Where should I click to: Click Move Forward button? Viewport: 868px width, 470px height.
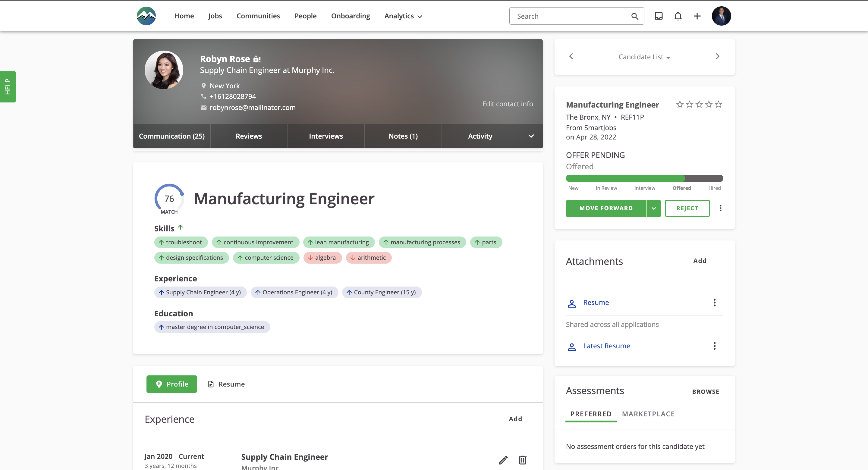point(606,208)
